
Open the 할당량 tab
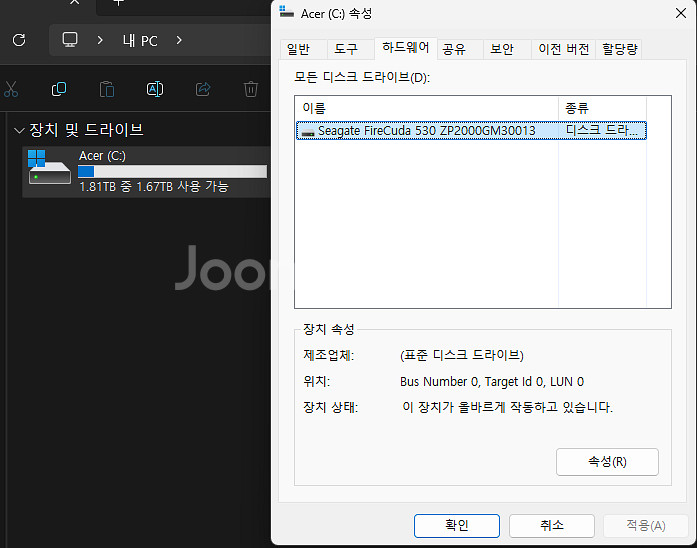(620, 49)
